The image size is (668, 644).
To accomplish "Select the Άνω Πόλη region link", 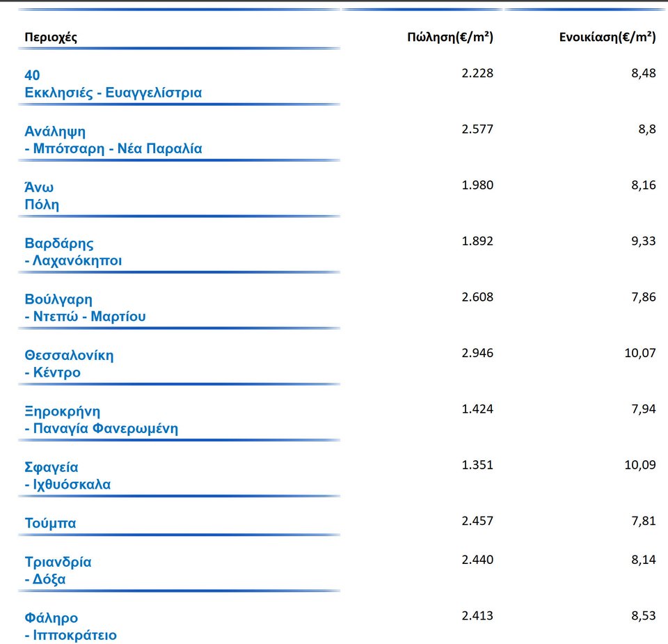I will click(42, 196).
